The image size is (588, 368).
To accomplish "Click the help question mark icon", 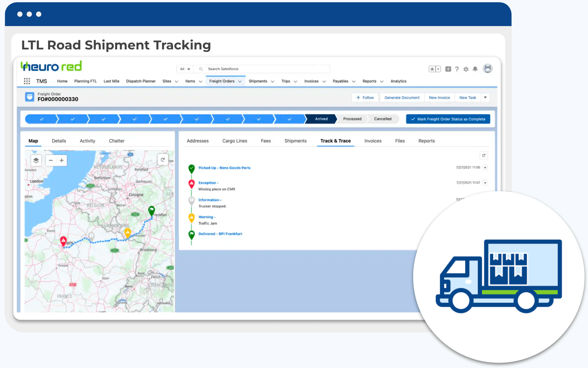I will (457, 69).
